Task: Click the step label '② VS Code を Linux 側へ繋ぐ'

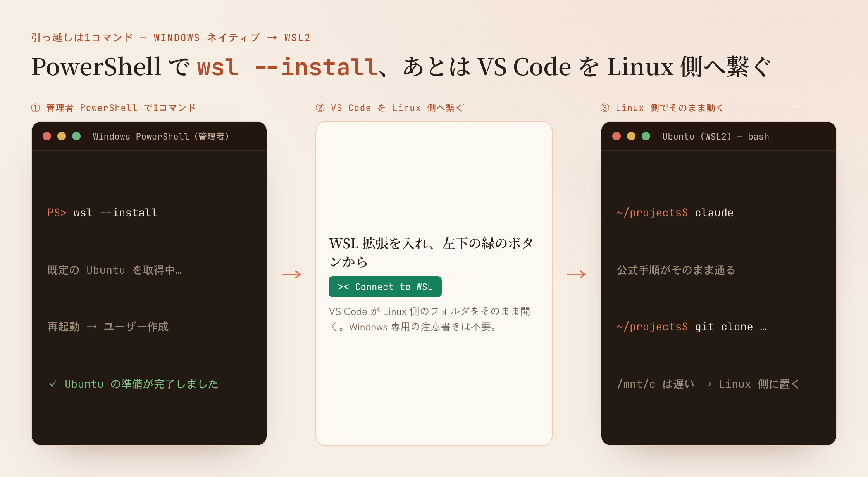Action: 390,108
